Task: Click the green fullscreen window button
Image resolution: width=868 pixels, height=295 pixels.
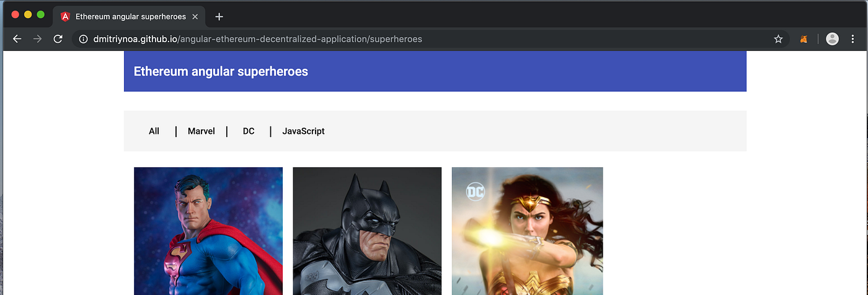Action: pos(40,15)
